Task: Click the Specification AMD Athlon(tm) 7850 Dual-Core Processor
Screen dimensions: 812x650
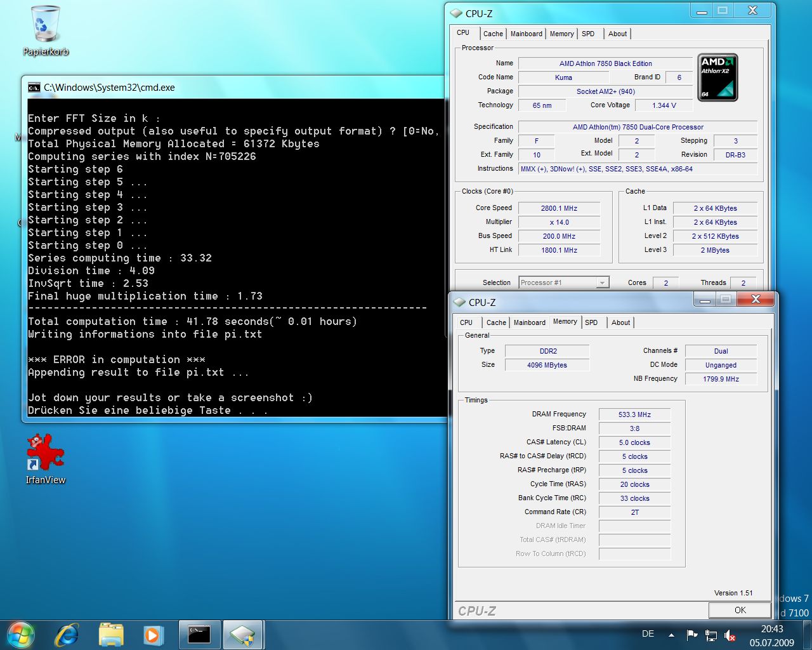Action: [638, 127]
